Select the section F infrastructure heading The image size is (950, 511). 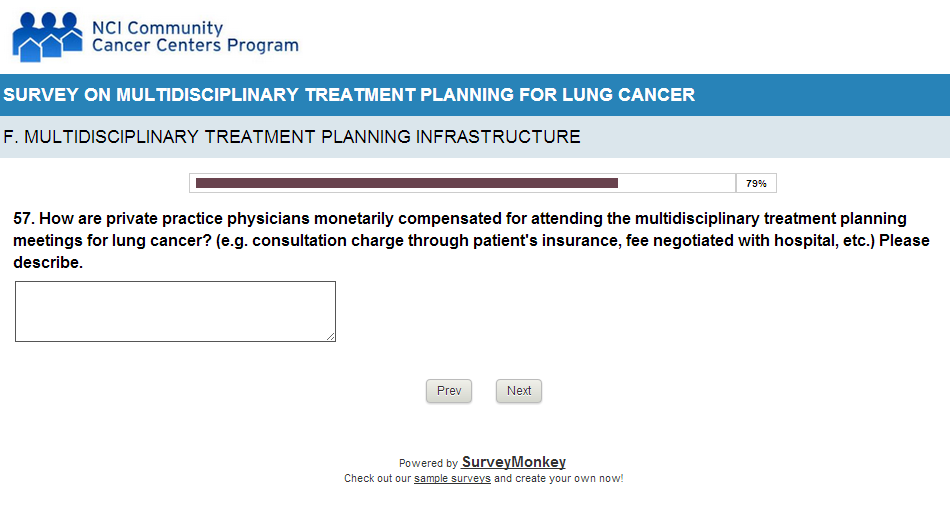tap(291, 137)
